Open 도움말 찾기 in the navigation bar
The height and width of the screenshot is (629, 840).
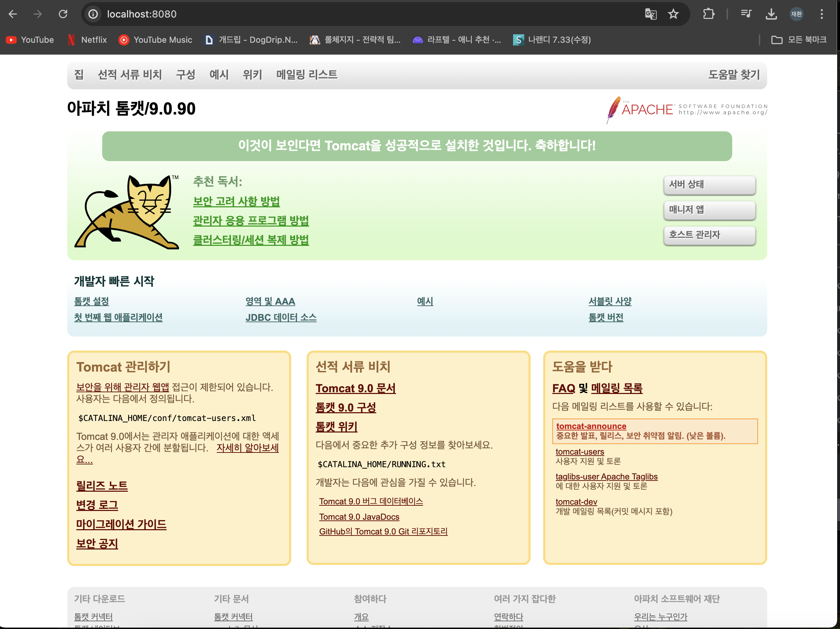pyautogui.click(x=734, y=75)
